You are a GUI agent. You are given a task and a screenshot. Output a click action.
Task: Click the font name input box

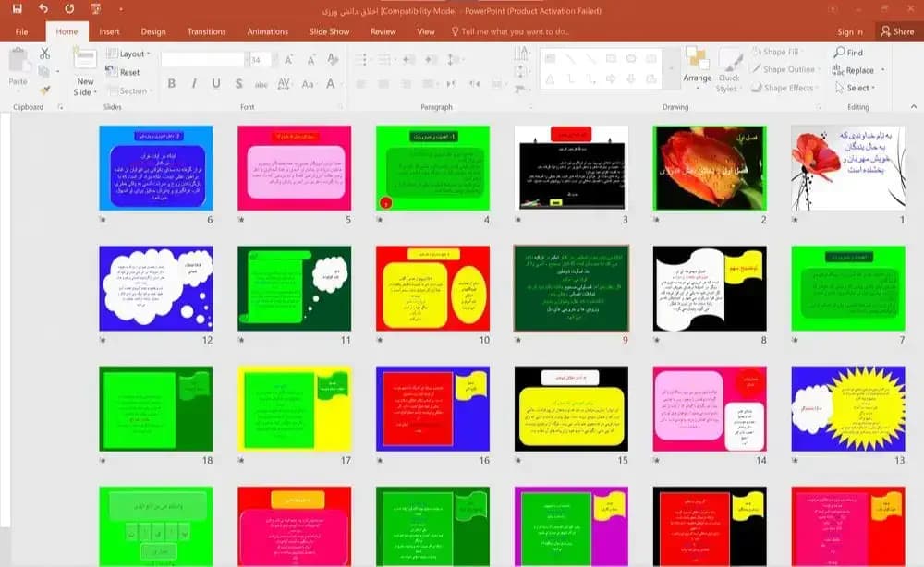coord(202,59)
